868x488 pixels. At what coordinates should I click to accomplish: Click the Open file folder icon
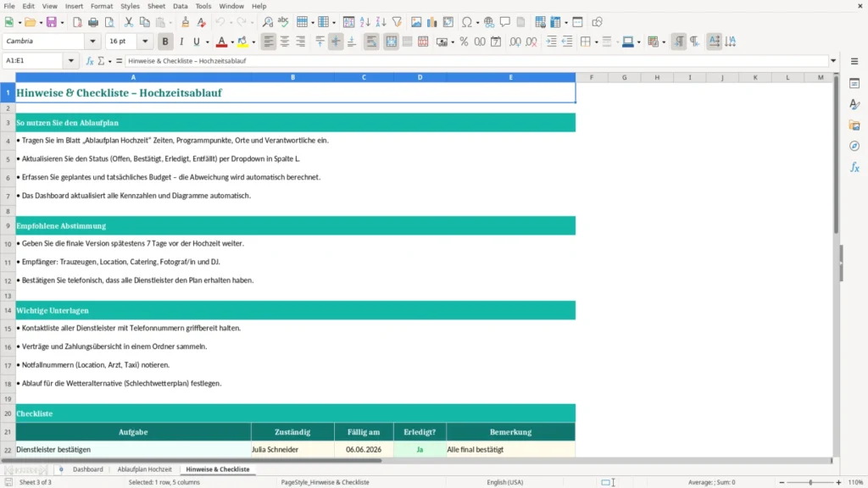point(30,22)
